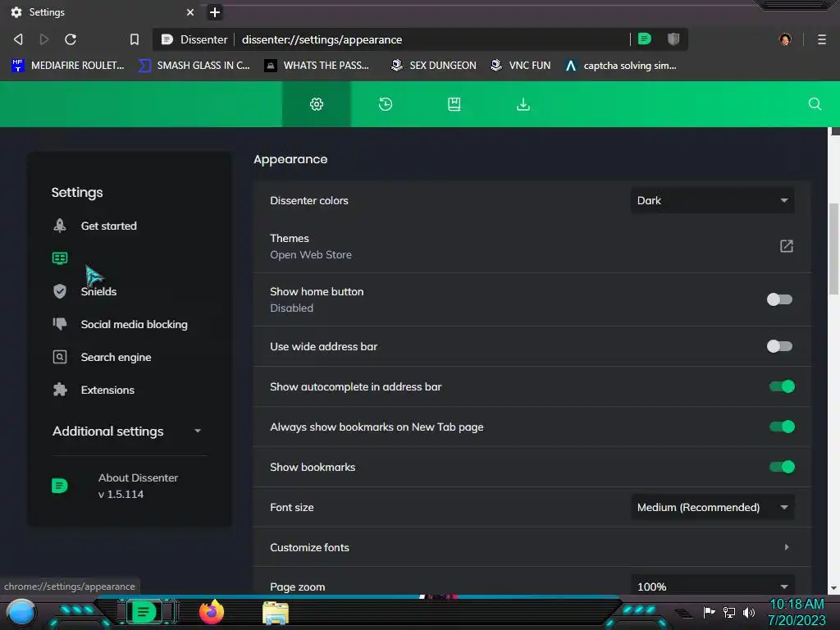This screenshot has height=630, width=840.
Task: Click the search magnifier in green toolbar
Action: [x=815, y=104]
